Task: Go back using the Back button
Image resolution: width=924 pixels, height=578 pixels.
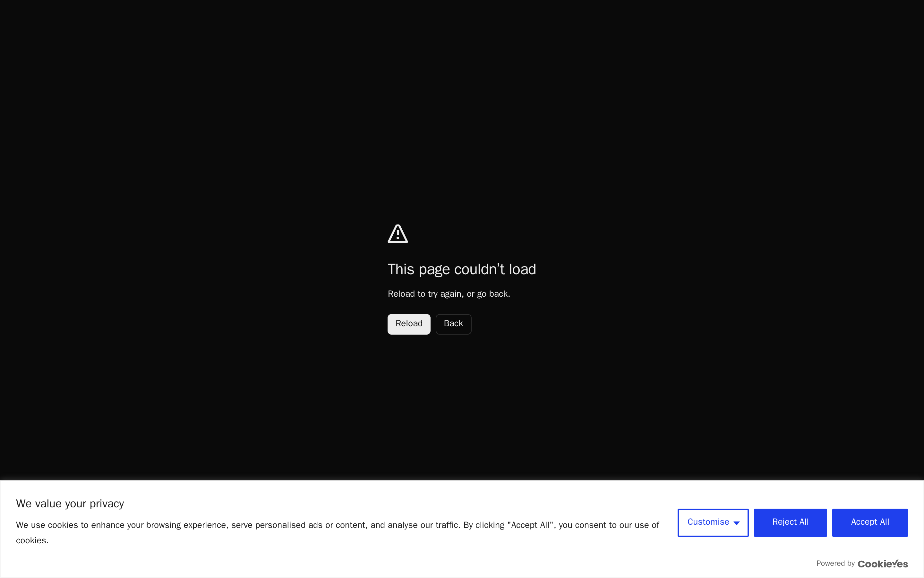Action: tap(453, 324)
